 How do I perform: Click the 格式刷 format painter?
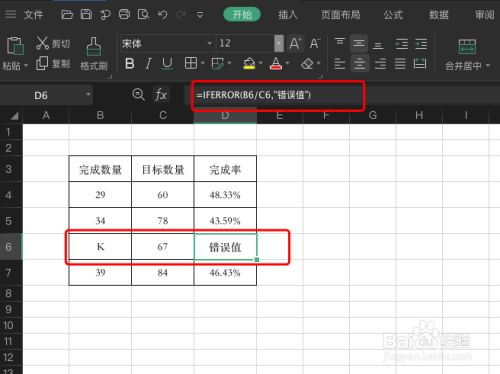[x=94, y=53]
